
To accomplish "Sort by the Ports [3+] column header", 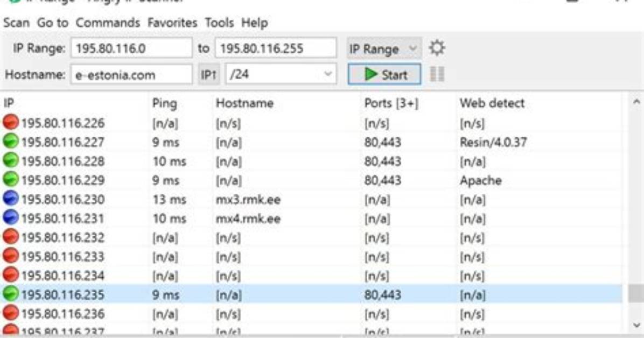I will point(391,103).
